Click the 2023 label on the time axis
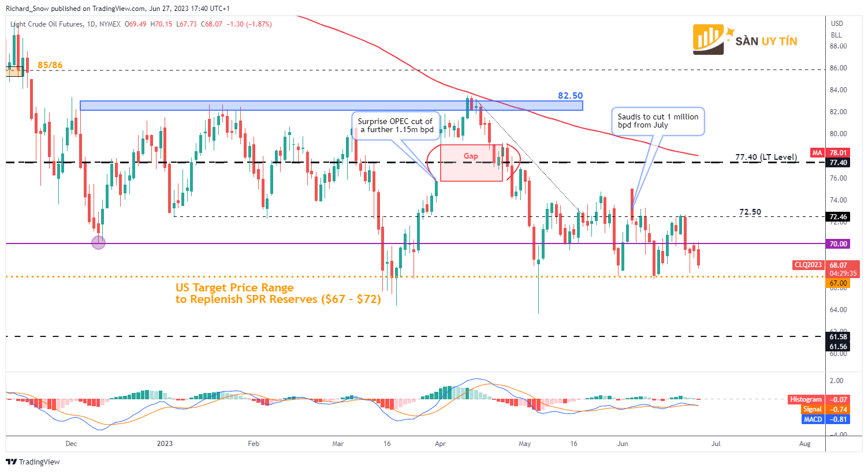 tap(165, 444)
